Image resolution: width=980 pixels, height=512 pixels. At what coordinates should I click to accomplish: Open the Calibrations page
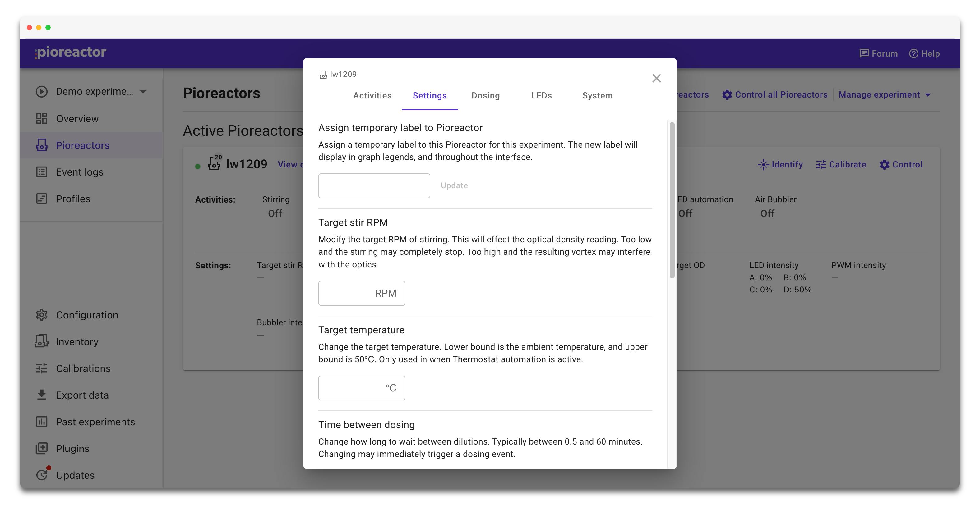91,368
